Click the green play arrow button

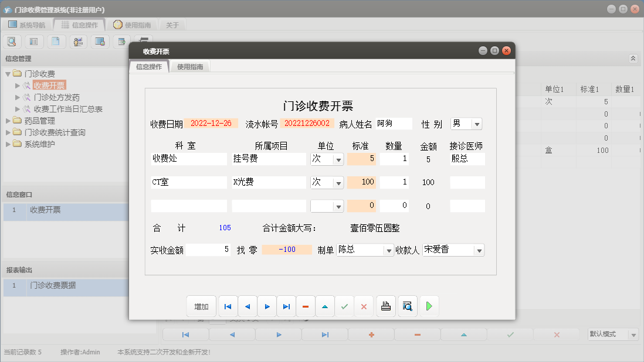(x=429, y=306)
